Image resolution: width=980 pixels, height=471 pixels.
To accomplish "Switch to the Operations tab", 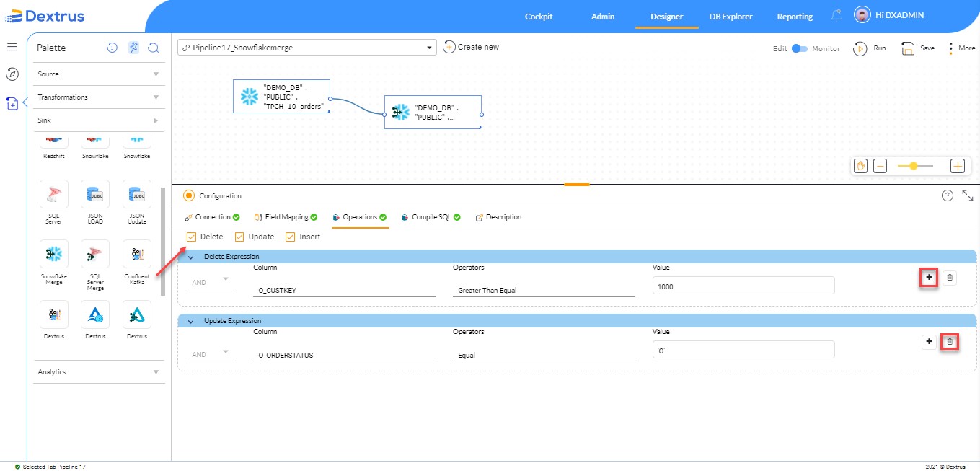I will point(359,217).
